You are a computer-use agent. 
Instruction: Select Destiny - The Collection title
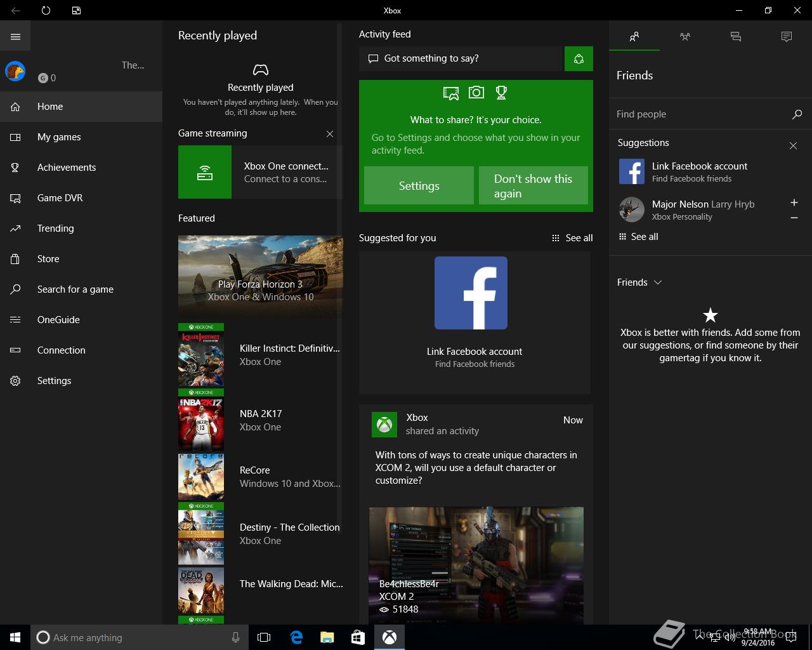point(290,527)
